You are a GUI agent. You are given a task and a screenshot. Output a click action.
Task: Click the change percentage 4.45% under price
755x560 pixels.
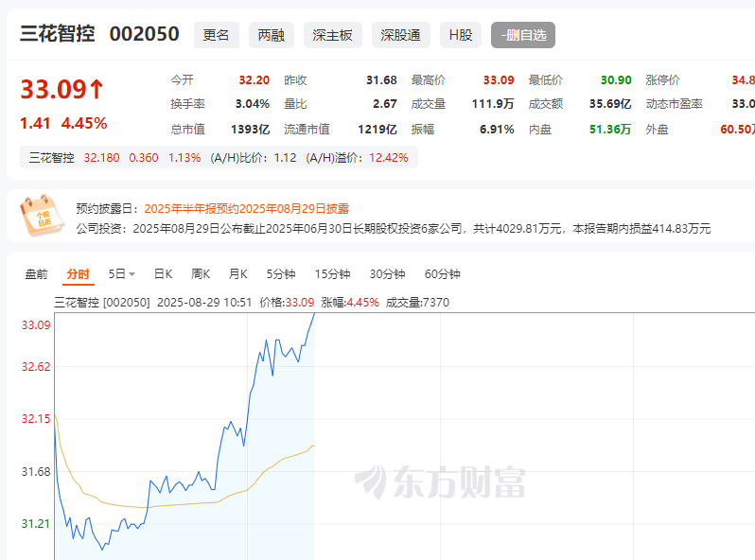[x=84, y=123]
